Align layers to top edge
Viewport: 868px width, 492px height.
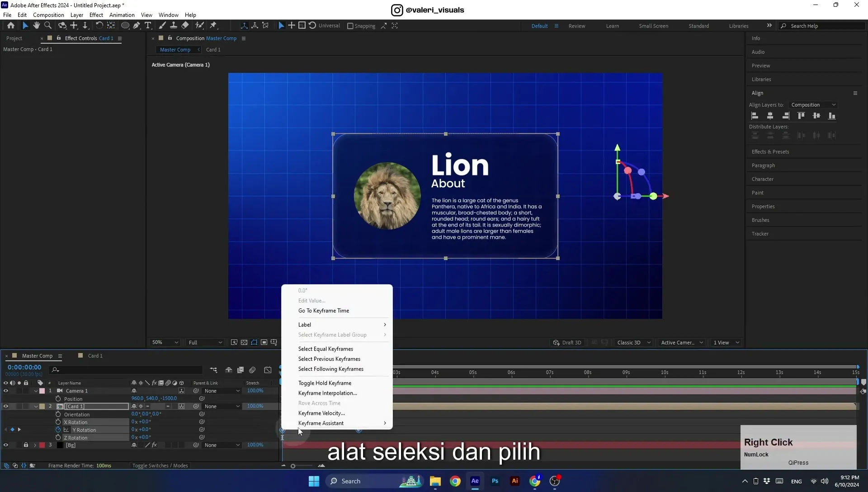pos(801,116)
